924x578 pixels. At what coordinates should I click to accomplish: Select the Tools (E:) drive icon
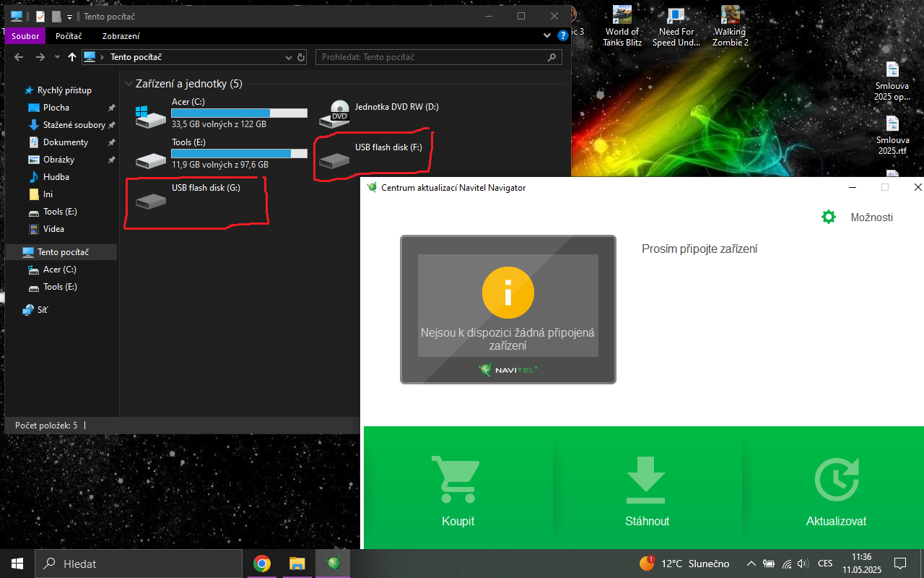click(x=151, y=159)
